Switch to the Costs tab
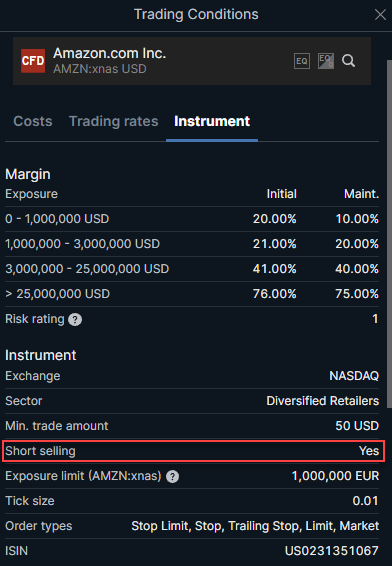The height and width of the screenshot is (566, 392). [33, 121]
